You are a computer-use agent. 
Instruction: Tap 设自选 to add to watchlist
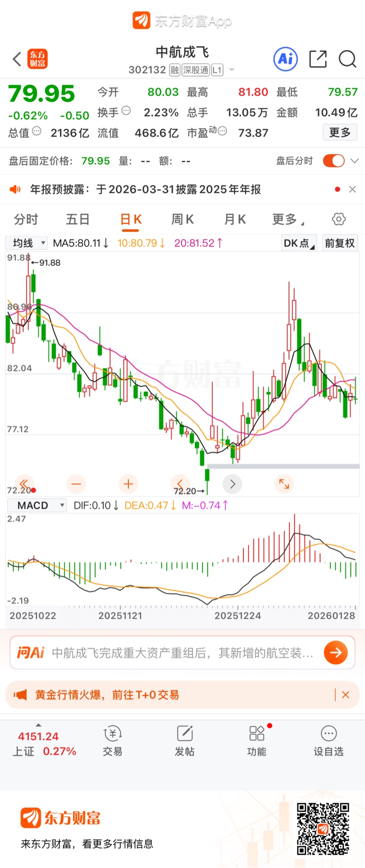328,741
